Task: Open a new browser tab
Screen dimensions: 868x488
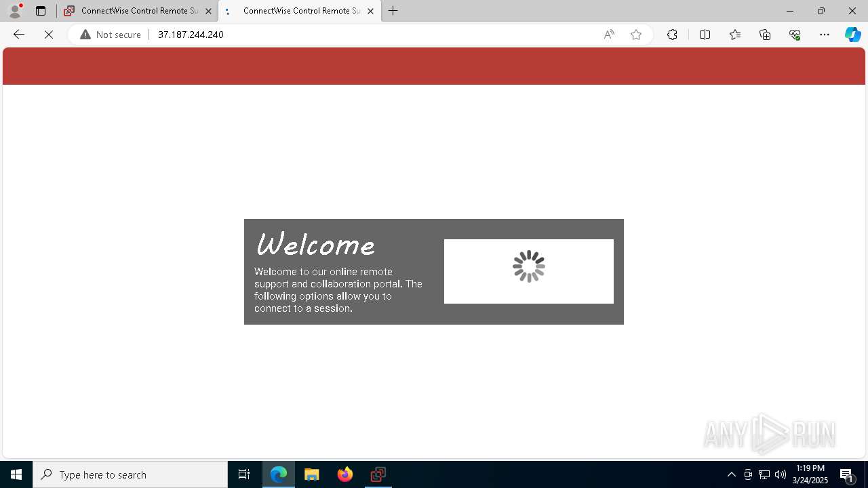Action: click(393, 11)
